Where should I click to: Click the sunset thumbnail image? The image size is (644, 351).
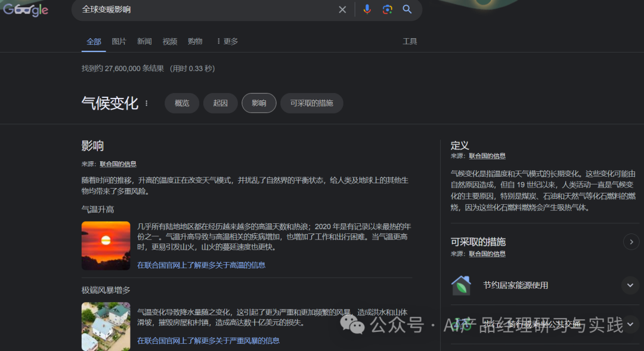click(x=106, y=245)
